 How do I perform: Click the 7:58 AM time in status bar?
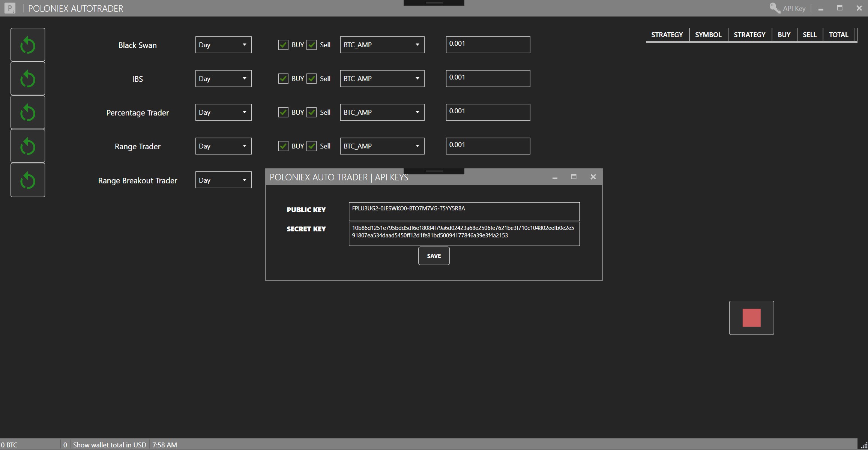[x=165, y=445]
